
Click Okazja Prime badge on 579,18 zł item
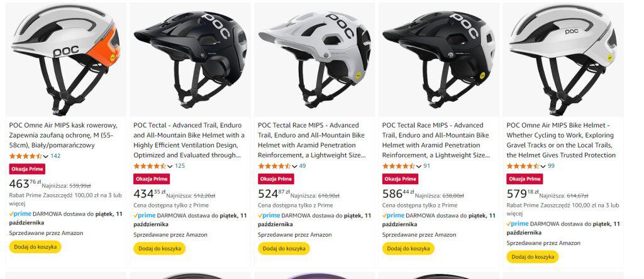coord(525,178)
